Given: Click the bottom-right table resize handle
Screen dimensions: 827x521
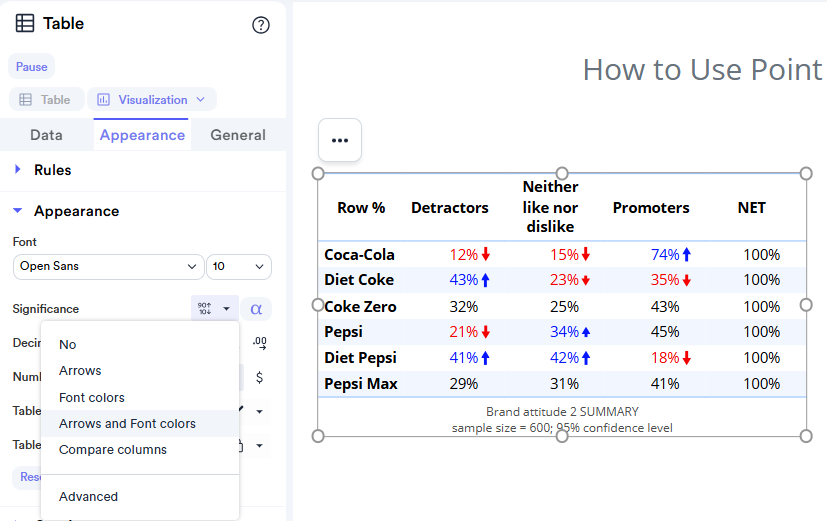Looking at the screenshot, I should tap(806, 436).
